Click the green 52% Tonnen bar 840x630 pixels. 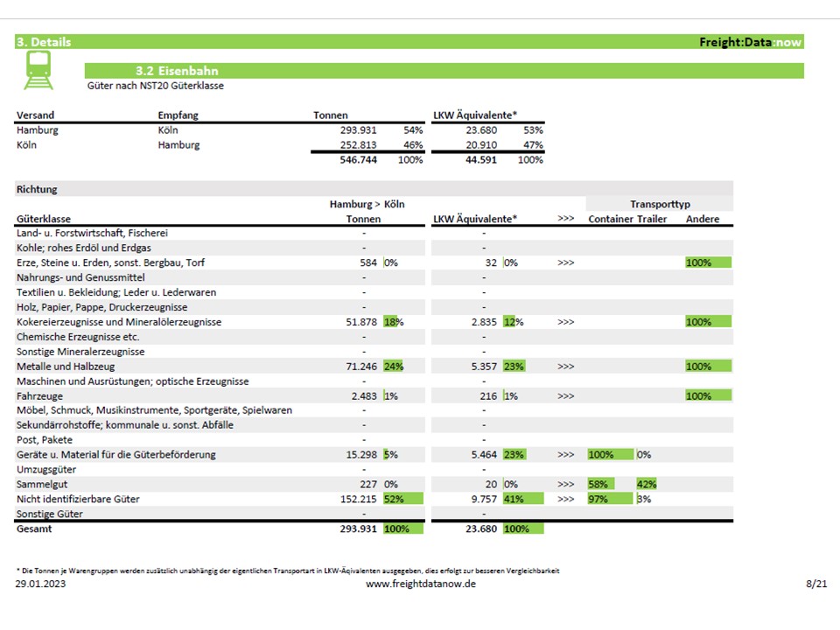[402, 499]
